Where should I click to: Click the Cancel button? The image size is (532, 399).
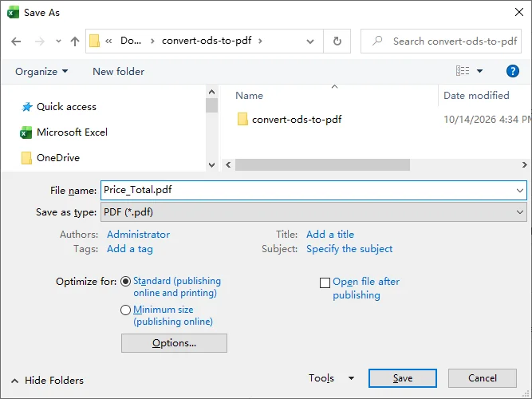click(483, 378)
